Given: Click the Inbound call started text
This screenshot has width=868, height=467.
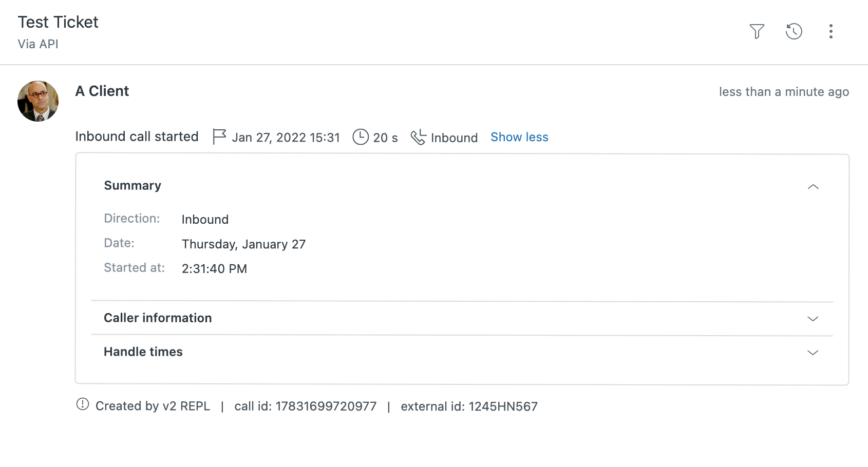Looking at the screenshot, I should click(137, 137).
